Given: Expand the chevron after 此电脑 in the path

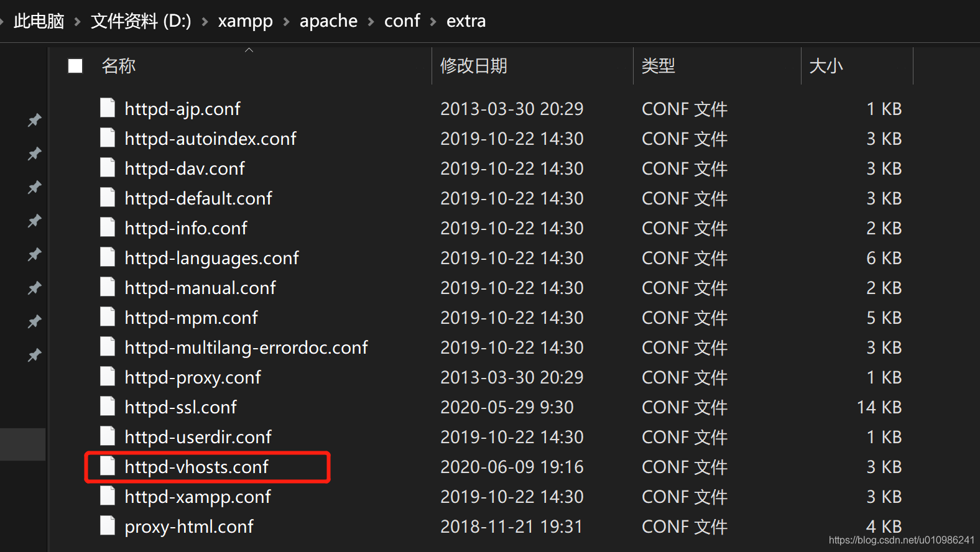Looking at the screenshot, I should click(78, 22).
